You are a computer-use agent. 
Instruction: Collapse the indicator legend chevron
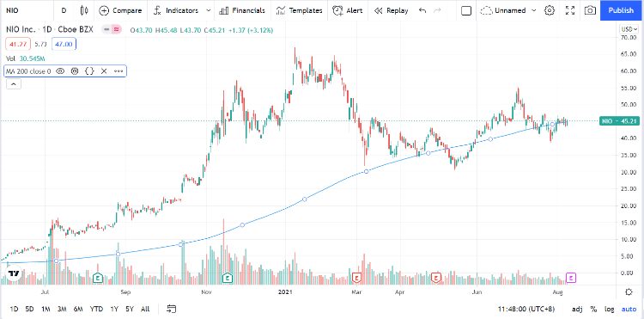(x=13, y=84)
